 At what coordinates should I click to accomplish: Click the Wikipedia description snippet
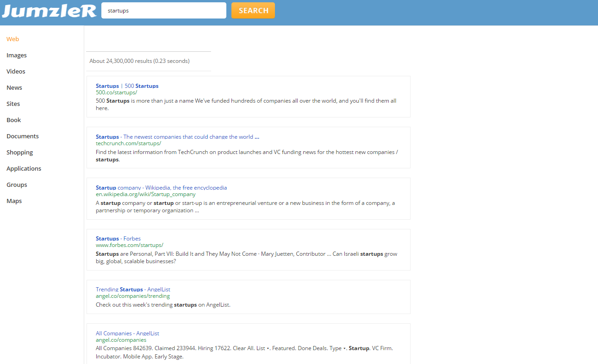point(245,207)
